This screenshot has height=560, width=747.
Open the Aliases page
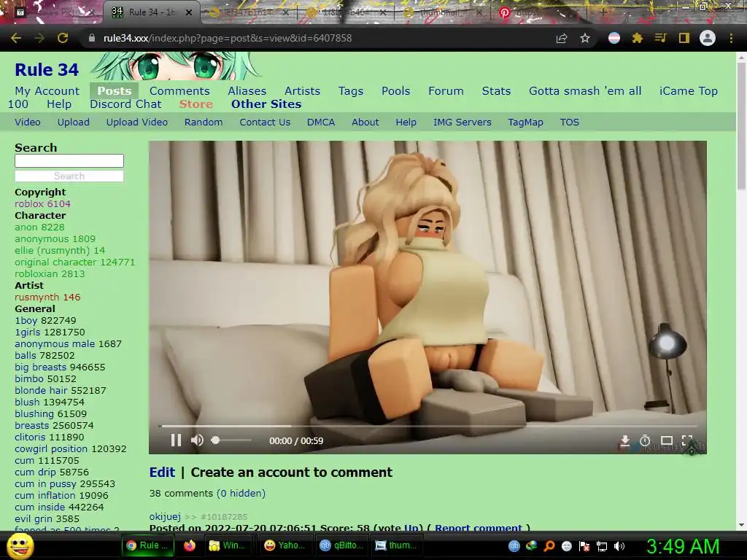[x=247, y=91]
